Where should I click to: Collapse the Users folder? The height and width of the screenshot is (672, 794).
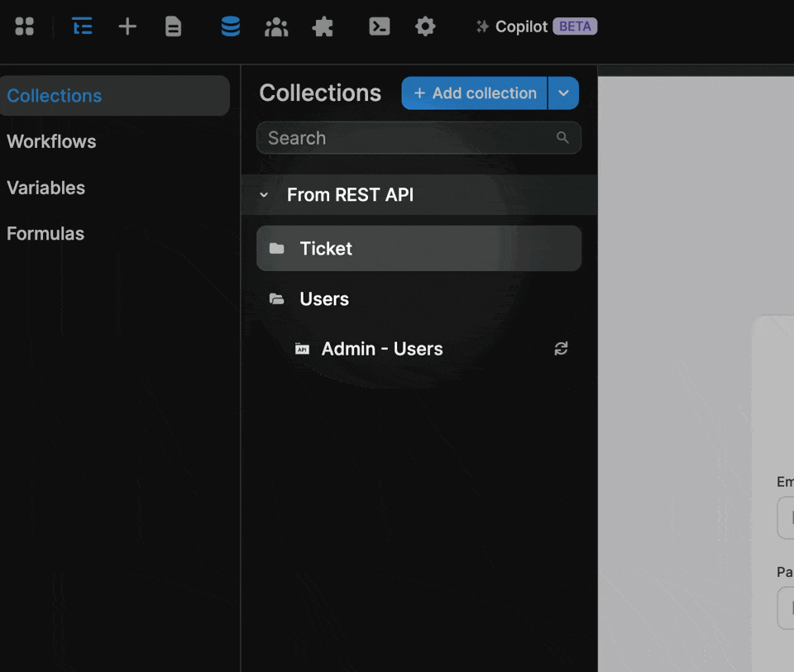click(419, 299)
